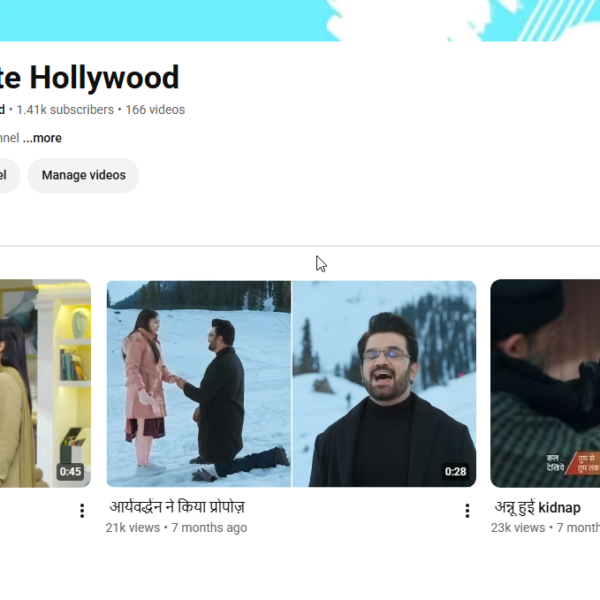The height and width of the screenshot is (600, 600).
Task: Click the 23k views text under kidnap video
Action: pos(518,528)
